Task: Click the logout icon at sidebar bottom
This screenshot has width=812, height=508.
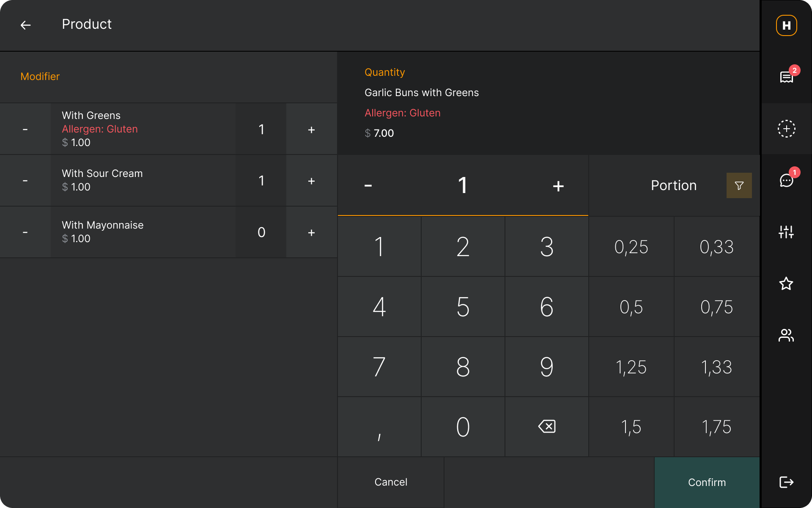Action: pos(786,482)
